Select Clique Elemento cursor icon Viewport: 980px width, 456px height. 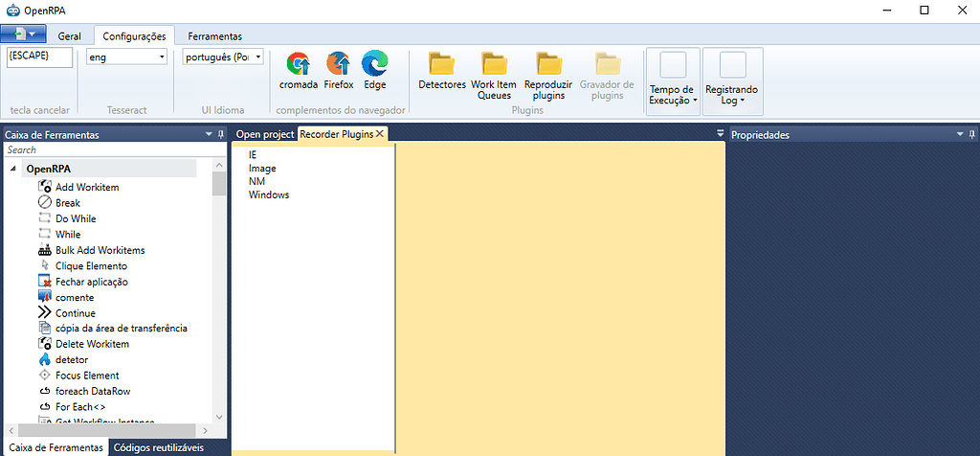(x=44, y=265)
